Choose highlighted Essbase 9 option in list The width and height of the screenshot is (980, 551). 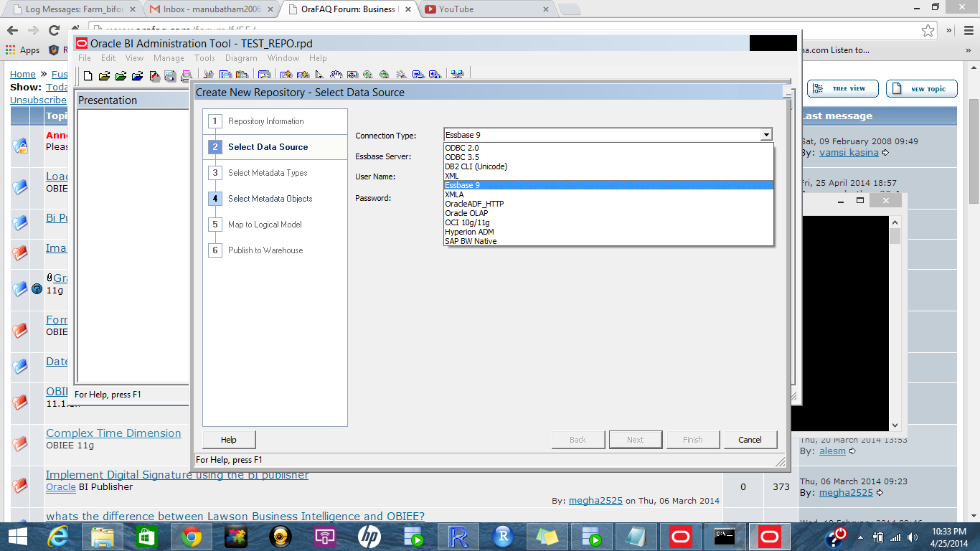(608, 185)
